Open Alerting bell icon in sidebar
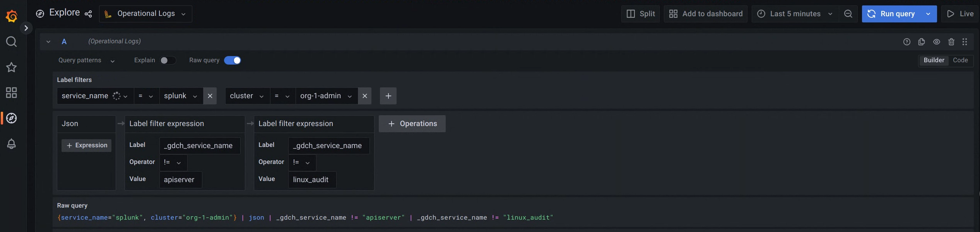The image size is (980, 232). [12, 144]
